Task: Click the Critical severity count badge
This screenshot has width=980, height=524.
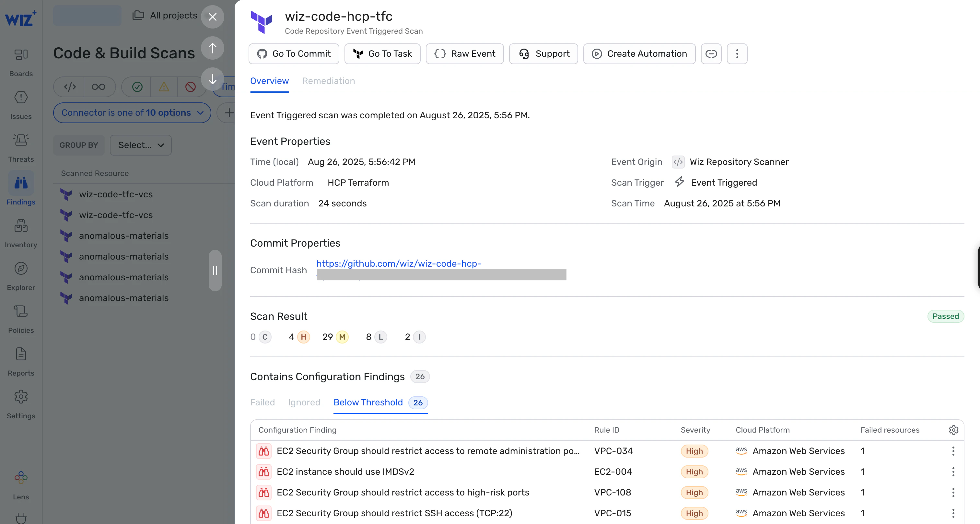Action: click(x=265, y=337)
